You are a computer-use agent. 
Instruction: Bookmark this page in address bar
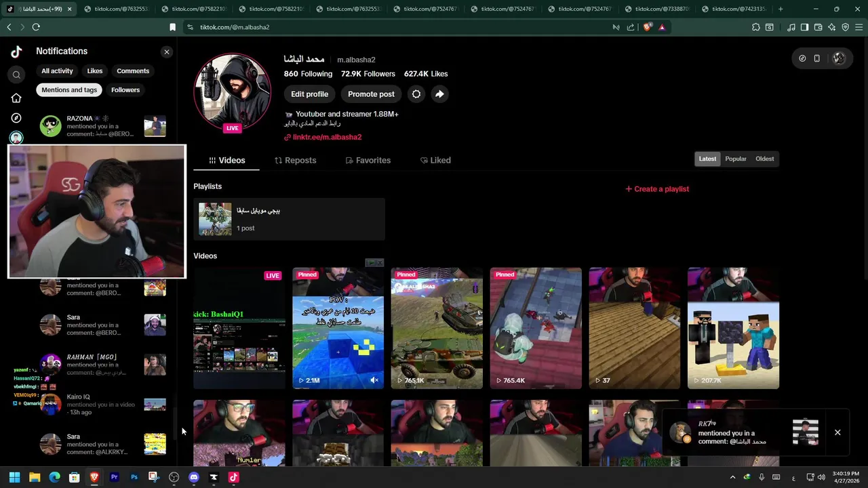172,27
